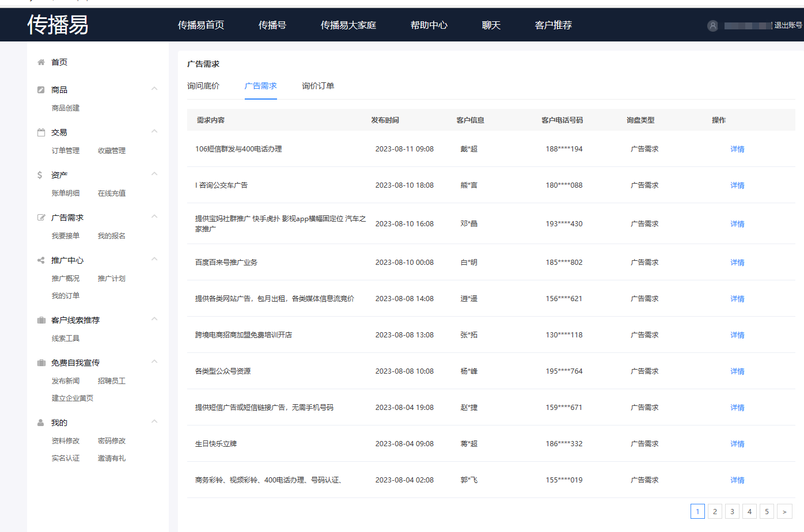
Task: Click the calendar icon beside 交易
Action: [40, 132]
